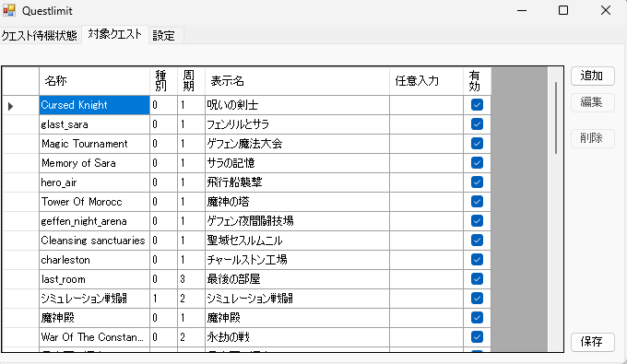627x364 pixels.
Task: Click the 追加 button
Action: tap(592, 76)
